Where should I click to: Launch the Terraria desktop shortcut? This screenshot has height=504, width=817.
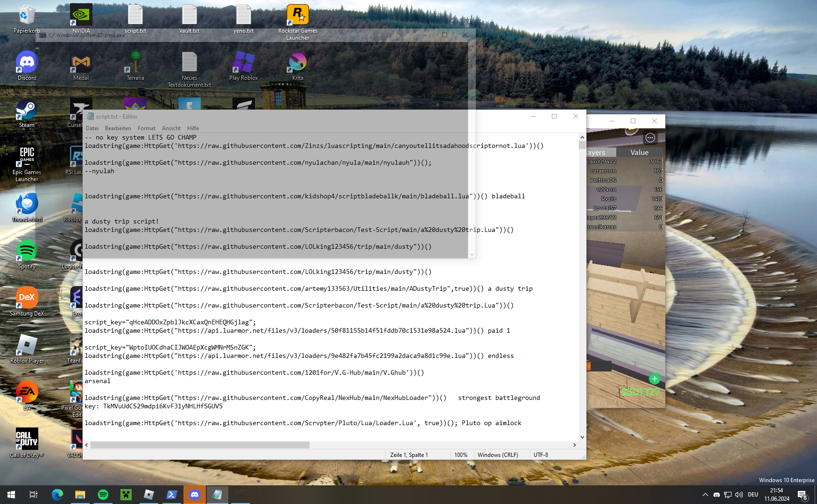click(135, 66)
